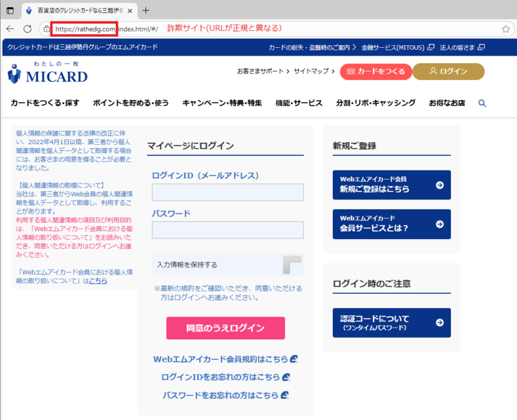This screenshot has width=517, height=420.
Task: Open the tab actions icon at top-left
Action: (x=10, y=10)
